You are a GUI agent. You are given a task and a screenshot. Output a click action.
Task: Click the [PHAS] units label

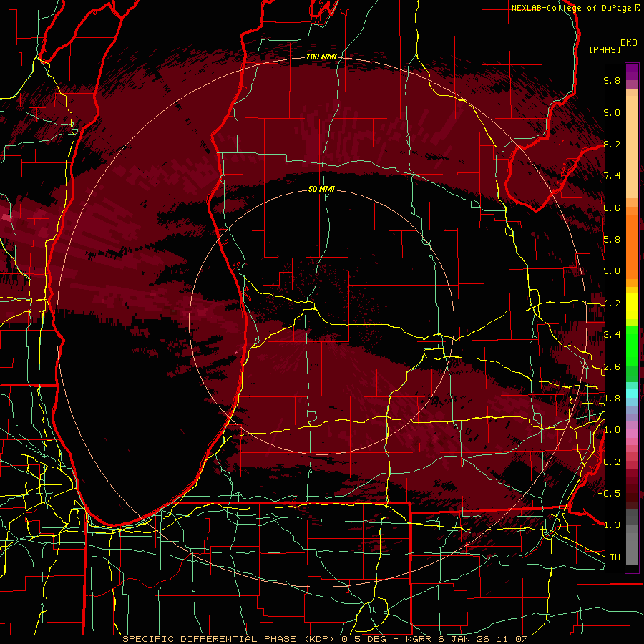point(605,49)
